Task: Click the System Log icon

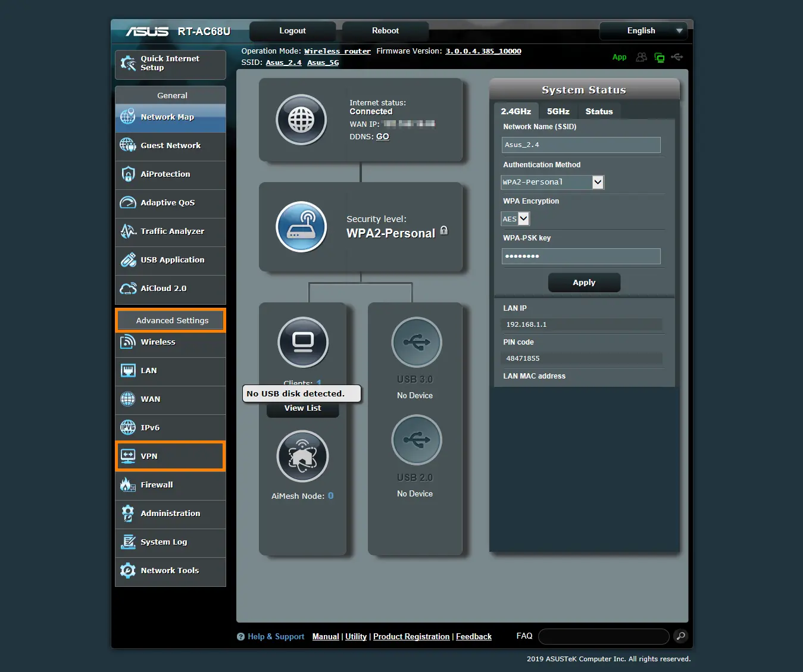Action: click(128, 542)
